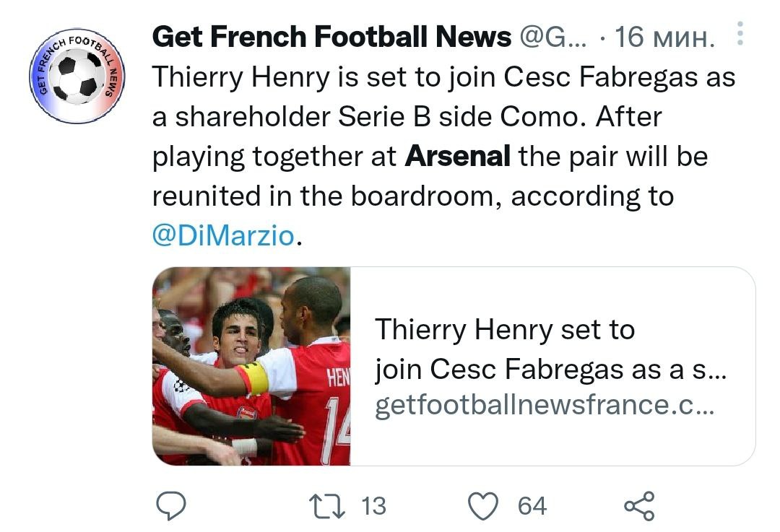
Task: Visit the getfootballnewsfrance.c... domain link
Action: 545,405
